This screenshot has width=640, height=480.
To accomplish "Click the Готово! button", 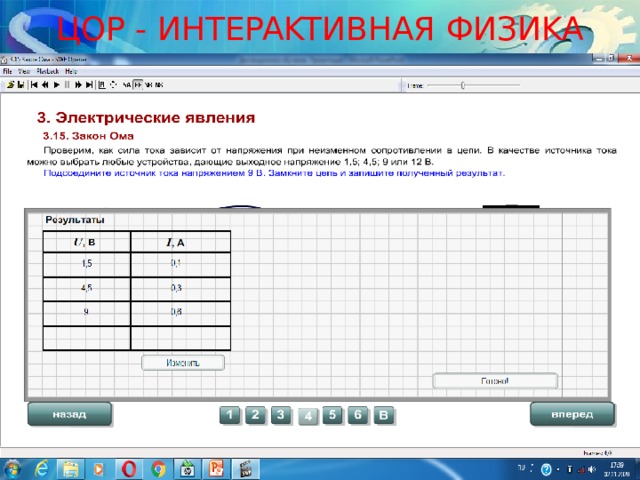I will click(x=495, y=381).
